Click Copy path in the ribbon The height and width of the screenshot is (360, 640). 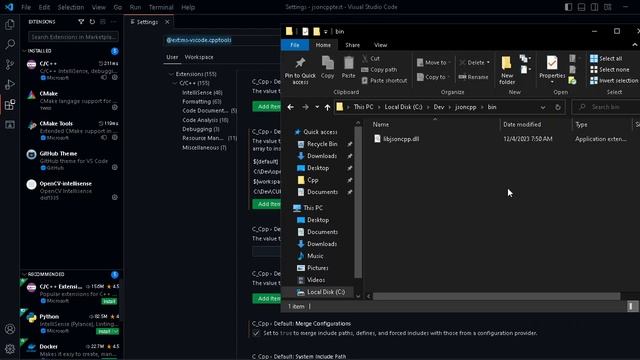click(379, 70)
